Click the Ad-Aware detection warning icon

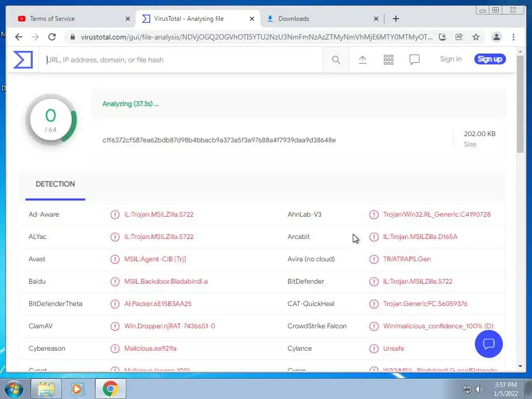[115, 215]
